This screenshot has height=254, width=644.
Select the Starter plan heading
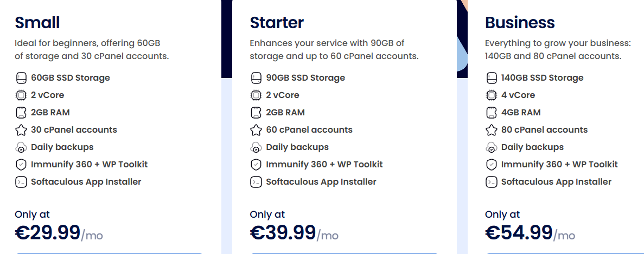coord(277,23)
